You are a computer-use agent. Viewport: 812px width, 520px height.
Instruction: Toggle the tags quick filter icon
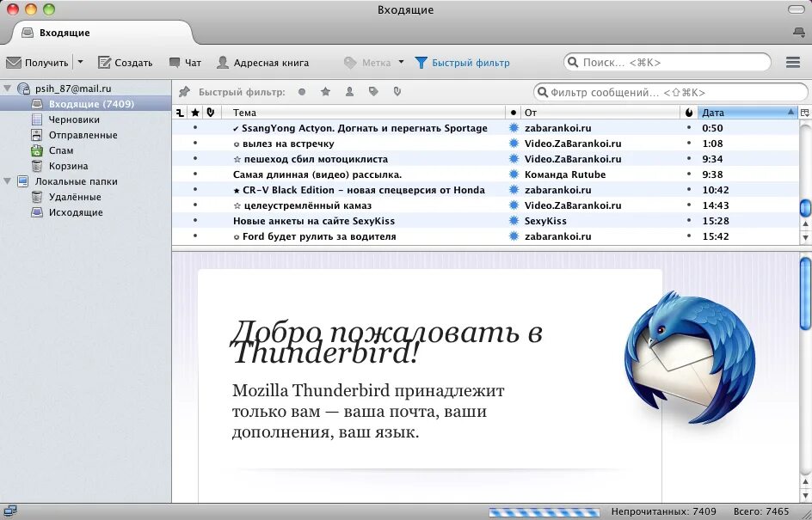click(373, 92)
